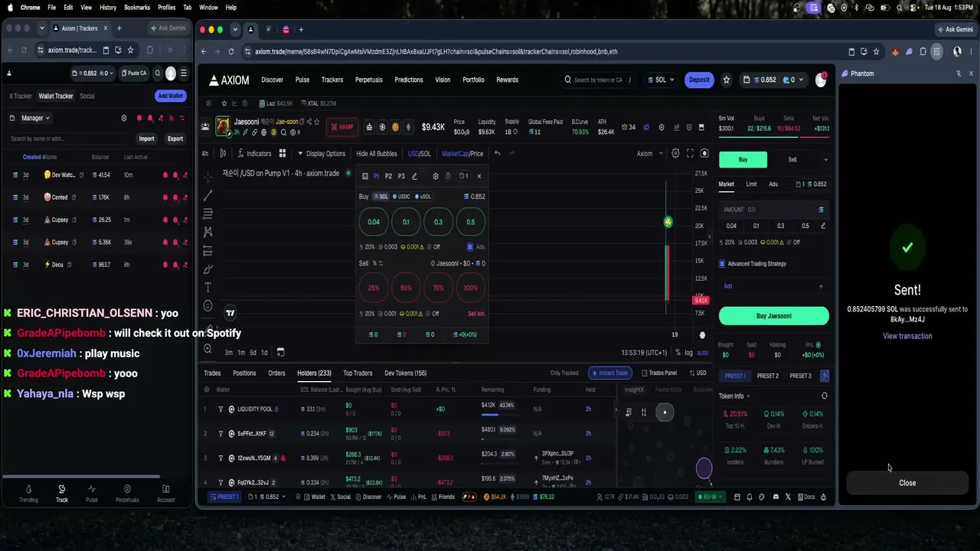The image size is (980, 551).
Task: Open search icon in the Trackers window
Action: (x=158, y=73)
